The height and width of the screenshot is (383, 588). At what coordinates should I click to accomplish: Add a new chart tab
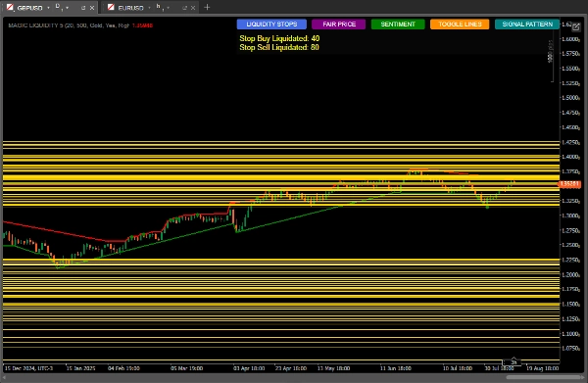[207, 7]
